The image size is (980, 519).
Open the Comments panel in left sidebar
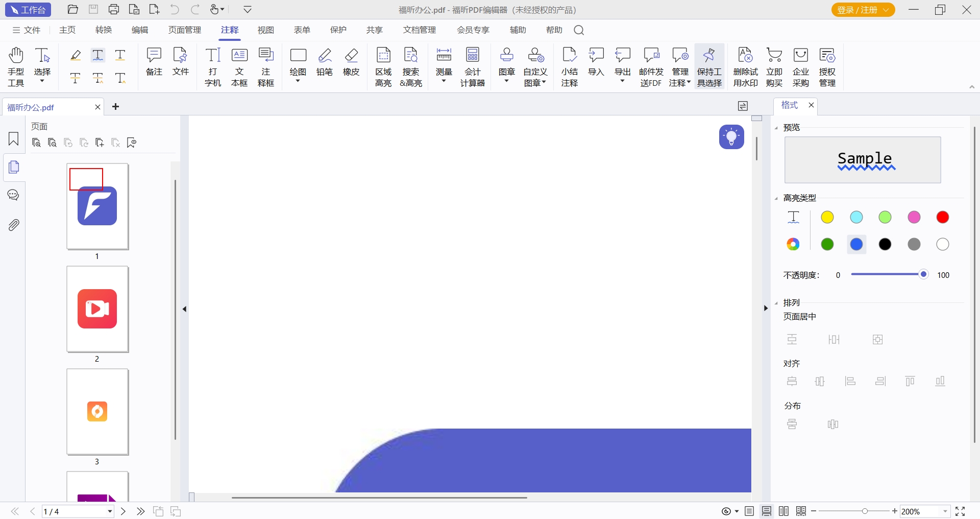[x=14, y=195]
